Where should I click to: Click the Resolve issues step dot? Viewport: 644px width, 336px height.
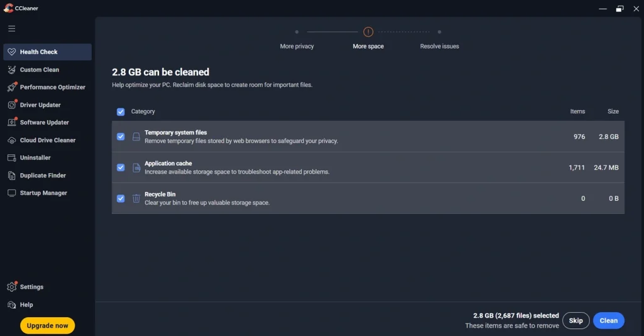tap(439, 31)
